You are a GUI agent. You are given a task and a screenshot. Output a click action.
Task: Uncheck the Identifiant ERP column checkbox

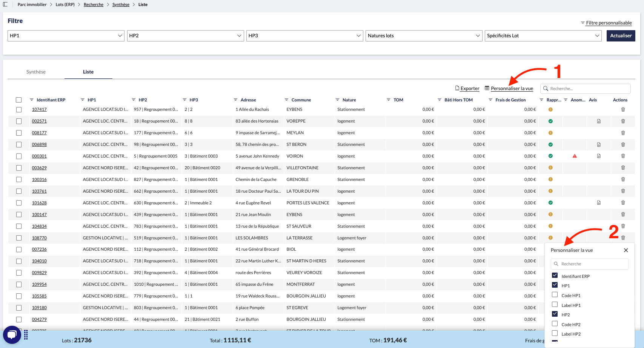coord(555,276)
